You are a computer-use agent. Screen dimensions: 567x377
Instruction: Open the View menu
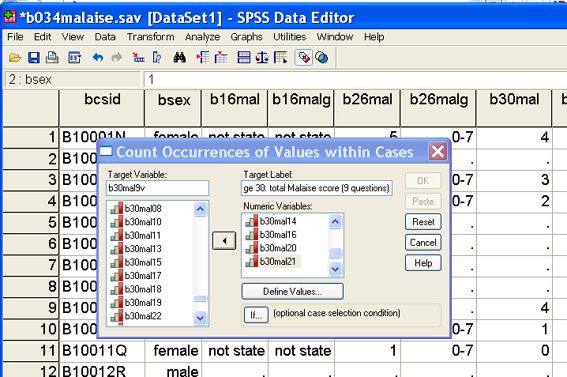coord(72,37)
